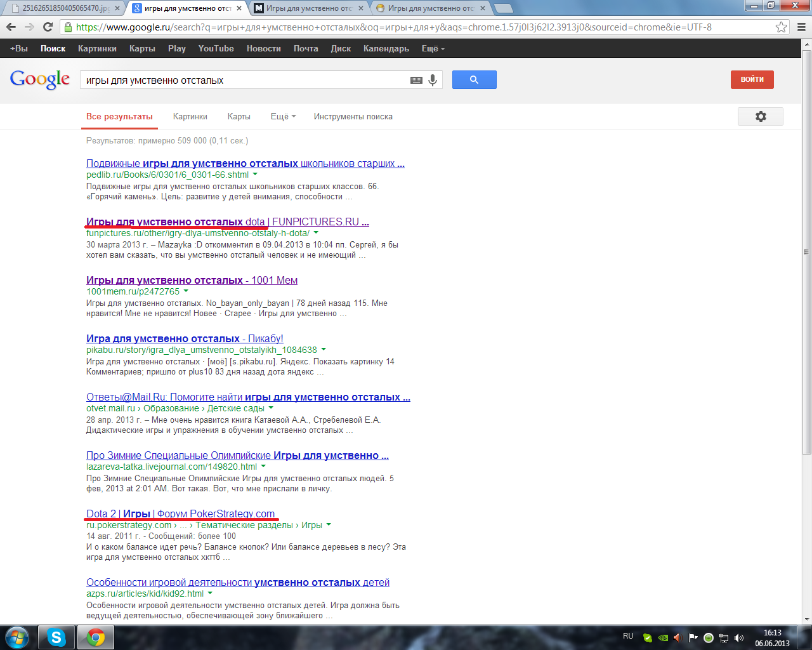Viewport: 812px width, 650px height.
Task: Click the blue magnifier search button
Action: [x=474, y=79]
